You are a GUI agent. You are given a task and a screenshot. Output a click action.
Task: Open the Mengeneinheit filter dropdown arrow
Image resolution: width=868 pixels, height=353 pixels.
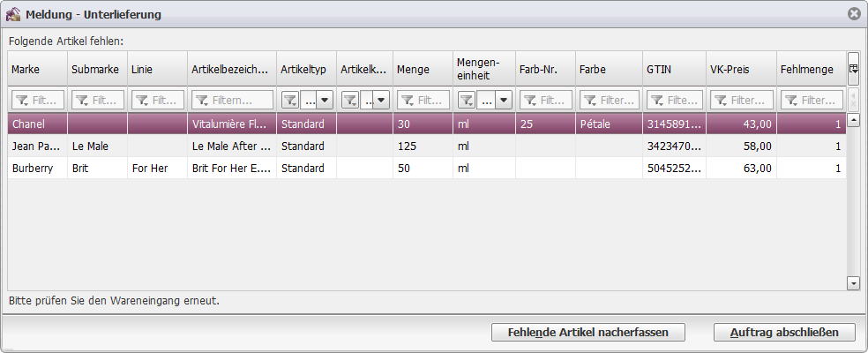503,101
